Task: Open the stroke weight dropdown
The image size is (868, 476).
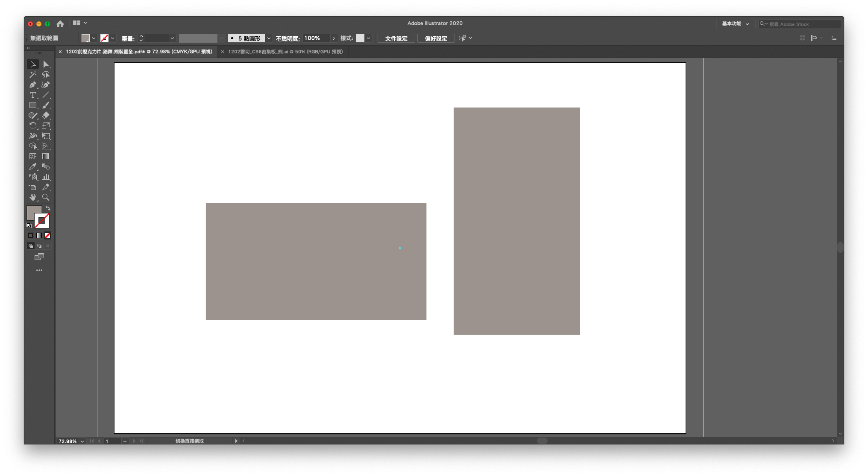Action: click(x=172, y=38)
